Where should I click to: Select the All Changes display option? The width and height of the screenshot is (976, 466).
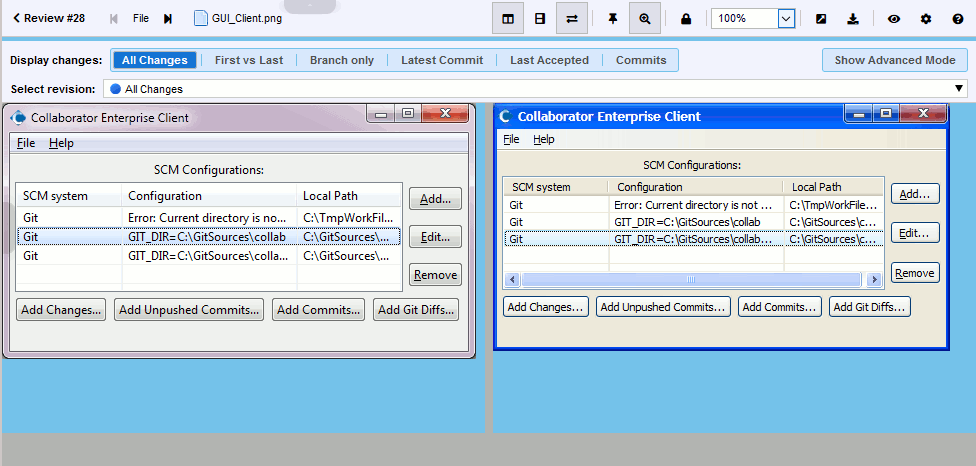click(154, 60)
